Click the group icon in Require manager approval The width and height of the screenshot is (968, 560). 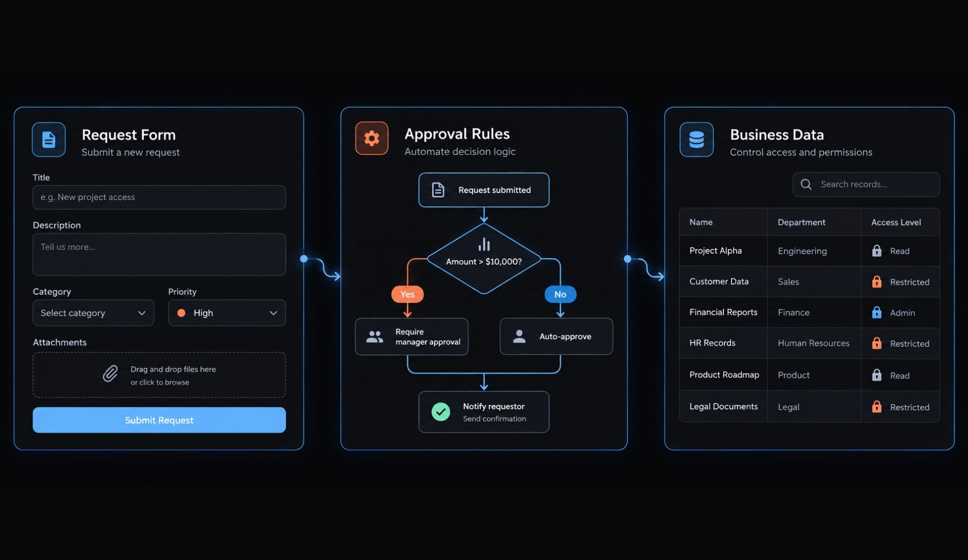(374, 337)
